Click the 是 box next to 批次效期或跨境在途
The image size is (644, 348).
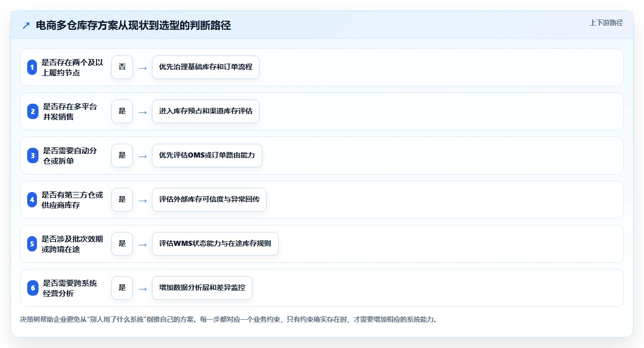122,244
